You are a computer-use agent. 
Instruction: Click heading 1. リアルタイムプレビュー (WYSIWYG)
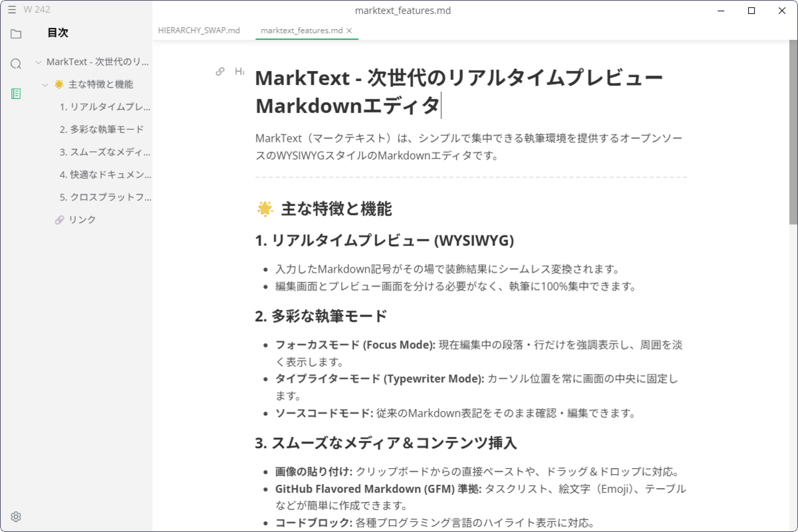tap(384, 241)
